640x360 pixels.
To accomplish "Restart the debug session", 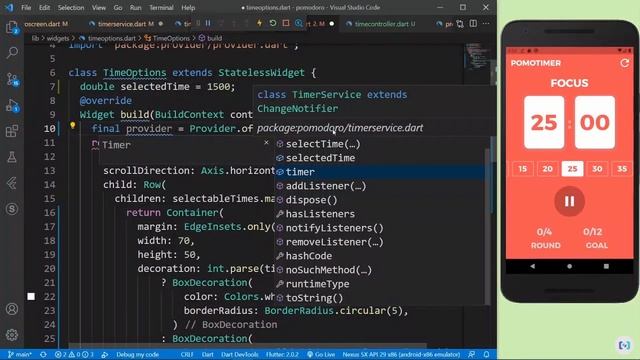I will coord(273,24).
